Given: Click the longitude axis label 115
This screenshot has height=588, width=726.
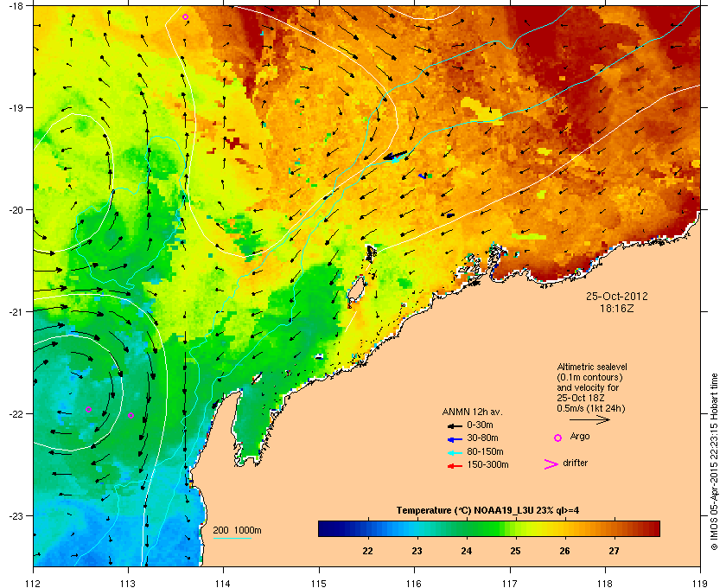Looking at the screenshot, I should 319,583.
